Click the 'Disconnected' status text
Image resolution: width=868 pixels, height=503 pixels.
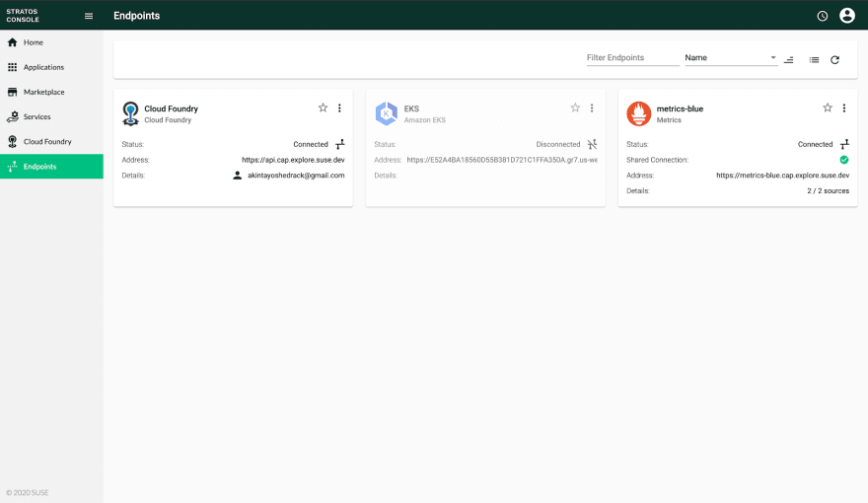tap(558, 144)
